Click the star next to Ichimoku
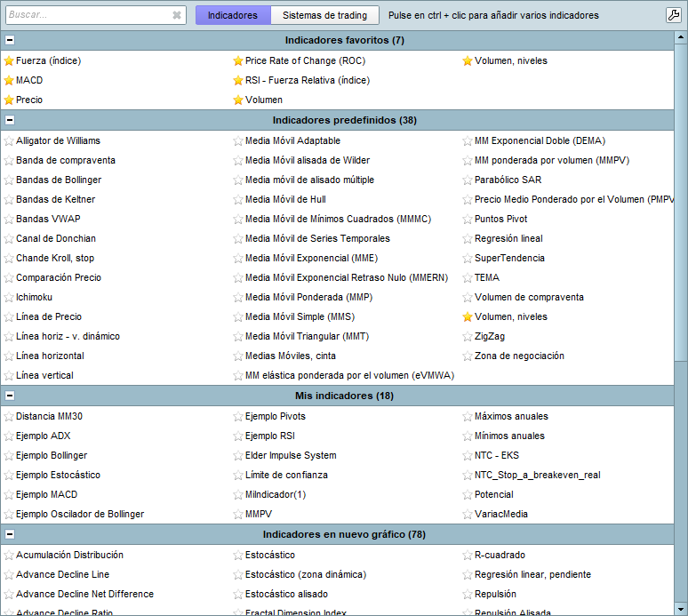Viewport: 688px width, 616px height. (x=9, y=298)
